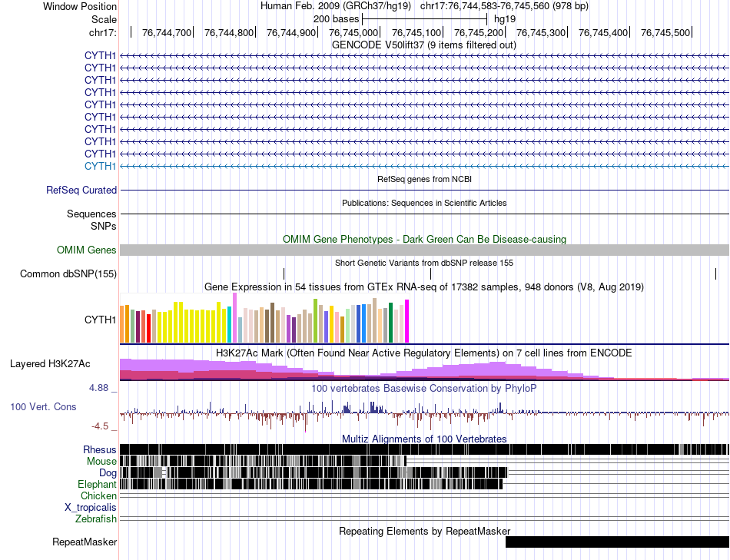Screen dimensions: 730x560
Task: Click the RefSeq Curated track label
Action: click(81, 190)
